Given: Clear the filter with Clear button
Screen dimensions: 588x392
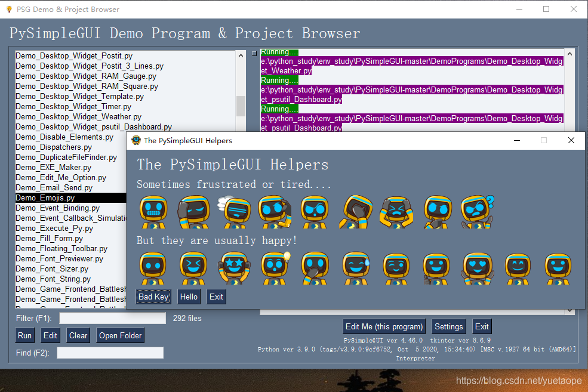Looking at the screenshot, I should [x=78, y=335].
